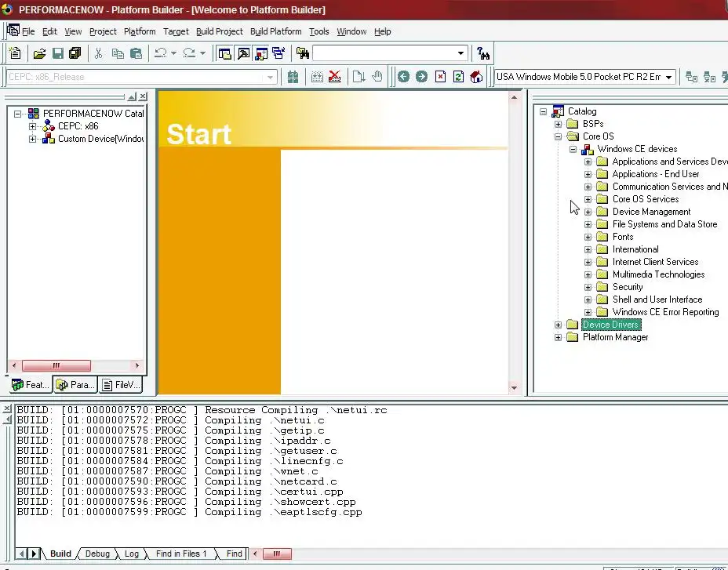The image size is (728, 570).
Task: Toggle the Workspace window view button
Action: pyautogui.click(x=224, y=53)
